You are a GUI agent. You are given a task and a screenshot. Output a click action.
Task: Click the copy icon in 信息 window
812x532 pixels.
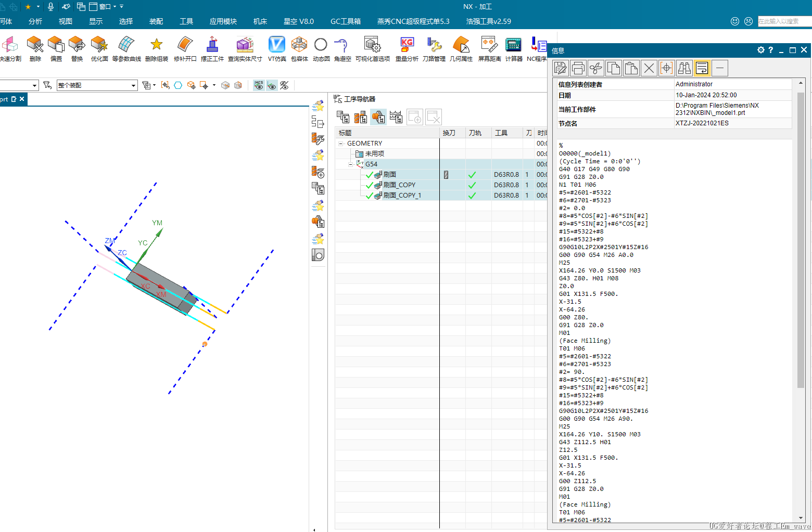pyautogui.click(x=614, y=68)
